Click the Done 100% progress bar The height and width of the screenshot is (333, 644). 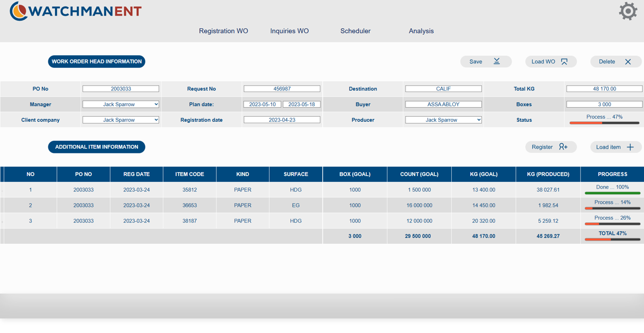point(612,193)
